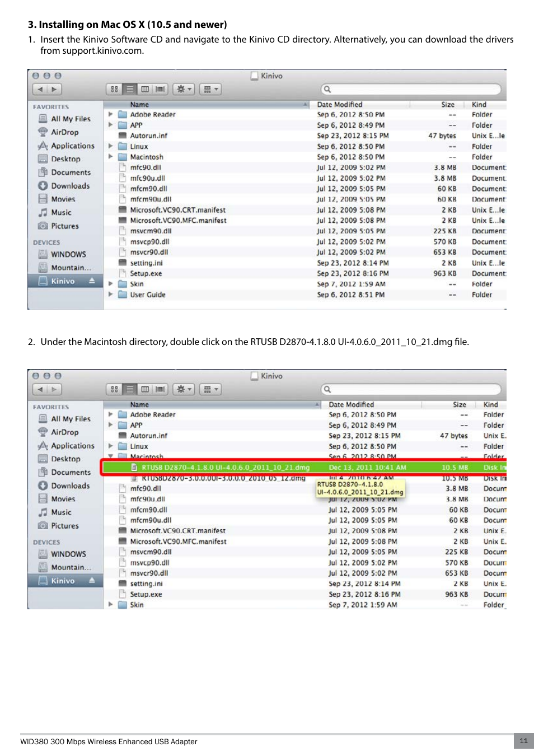Click the Forward arrow in step 1 Finder window
Image resolution: width=534 pixels, height=756 pixels.
pos(54,89)
